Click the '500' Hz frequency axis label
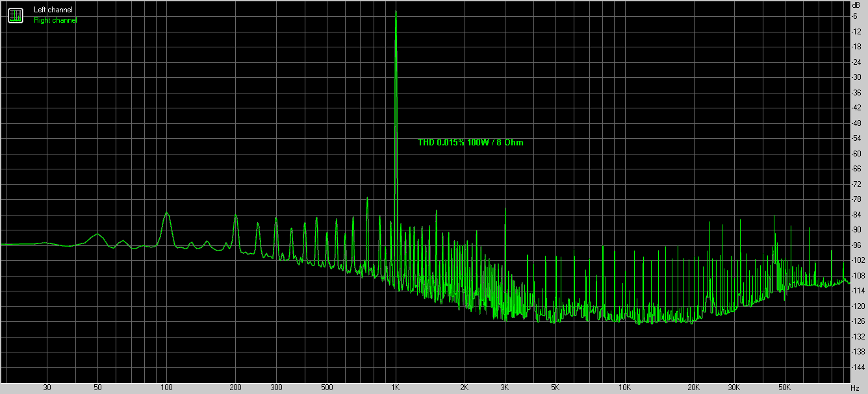This screenshot has height=394, width=868. click(x=327, y=388)
